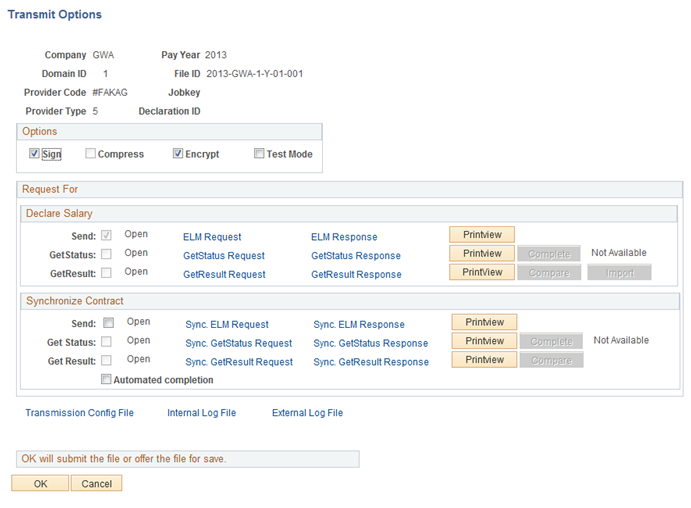This screenshot has height=508, width=691.
Task: Enable Automated completion checkbox
Action: pyautogui.click(x=106, y=379)
